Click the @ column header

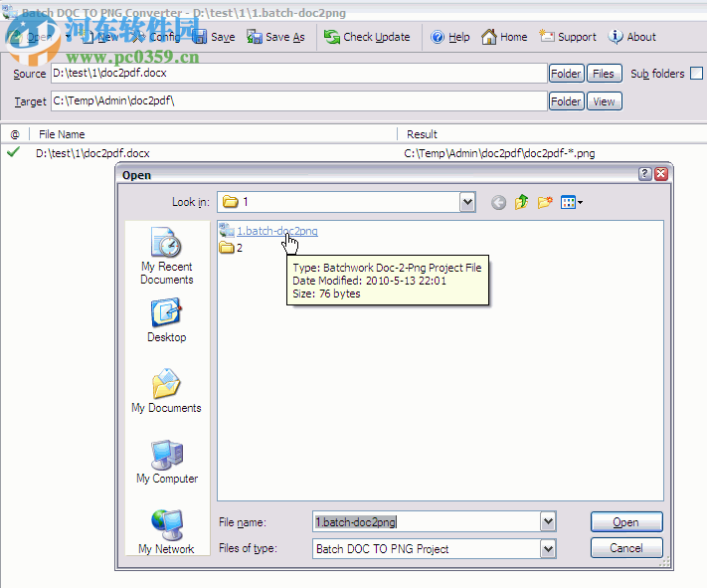tap(15, 134)
